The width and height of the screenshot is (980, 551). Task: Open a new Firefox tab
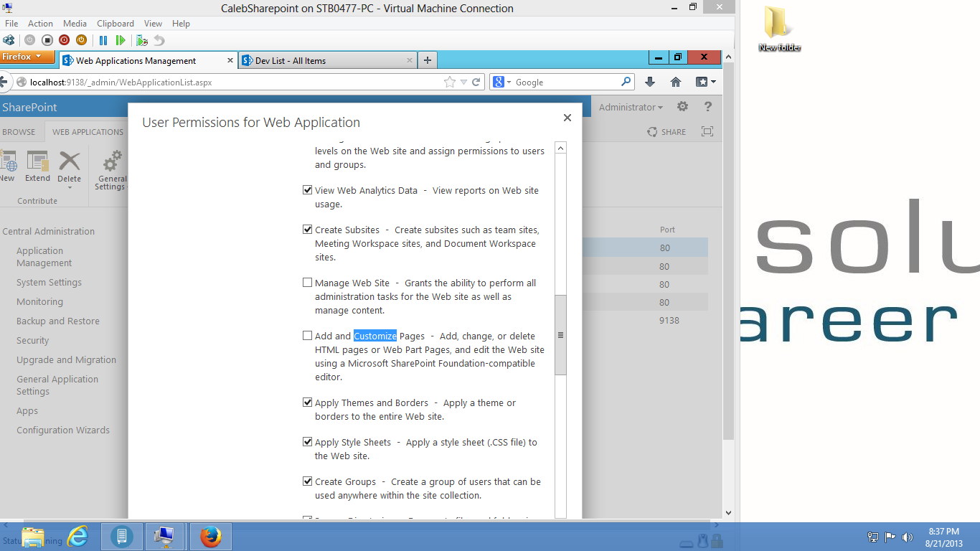(x=428, y=60)
